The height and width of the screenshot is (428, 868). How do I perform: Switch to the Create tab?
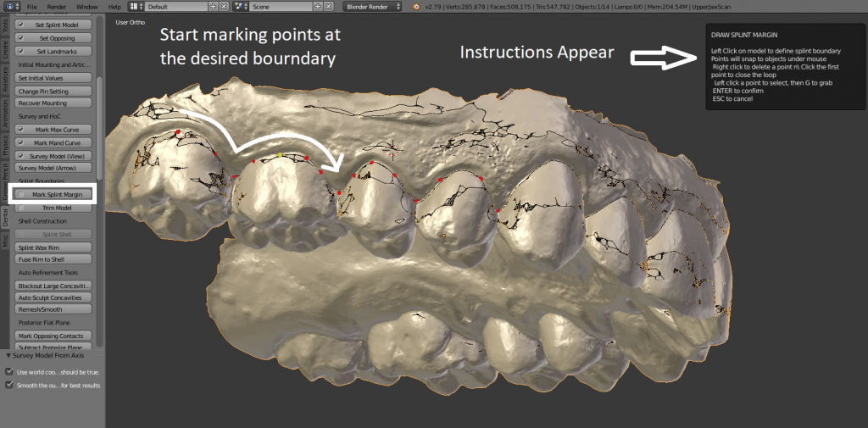[5, 48]
